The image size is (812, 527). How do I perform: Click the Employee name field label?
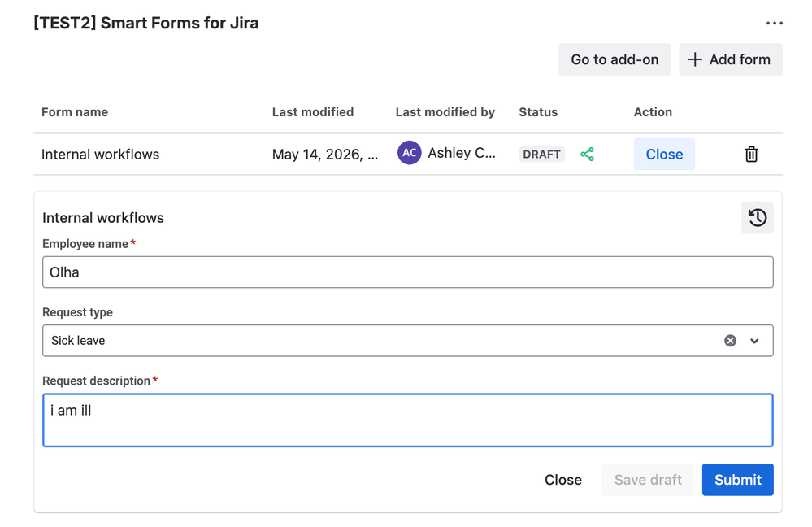(x=85, y=243)
